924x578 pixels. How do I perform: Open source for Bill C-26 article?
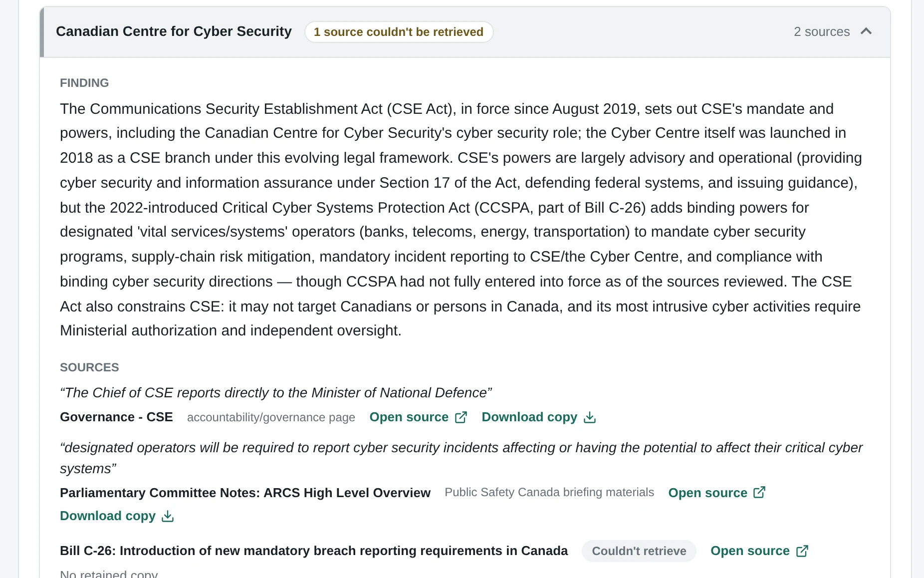(759, 551)
